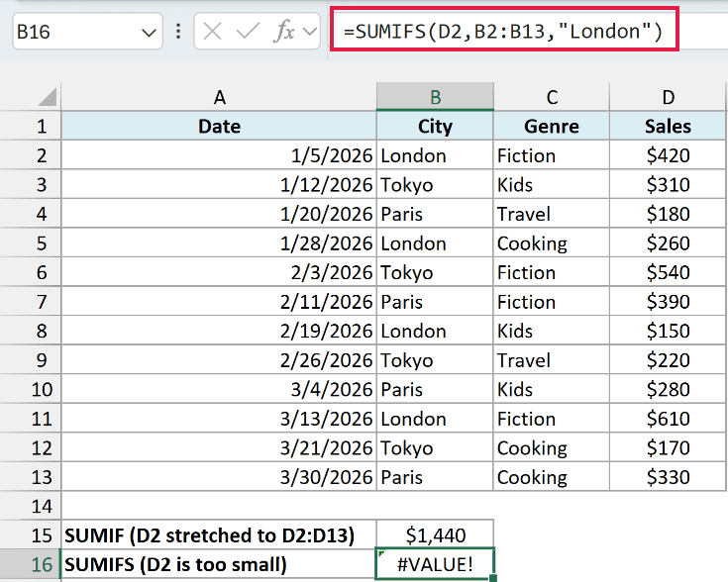The height and width of the screenshot is (582, 728).
Task: Click Kids in row 3
Action: (552, 185)
